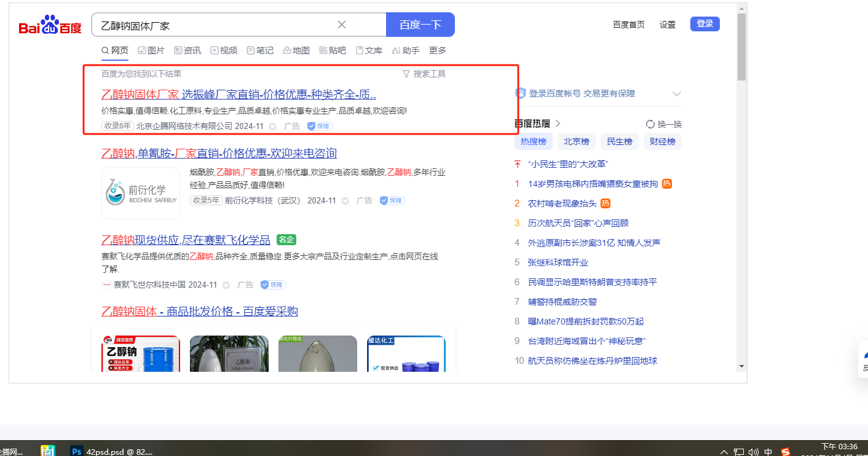Switch to the 贴吧 tab
Screen dimensions: 868x456
pos(333,50)
